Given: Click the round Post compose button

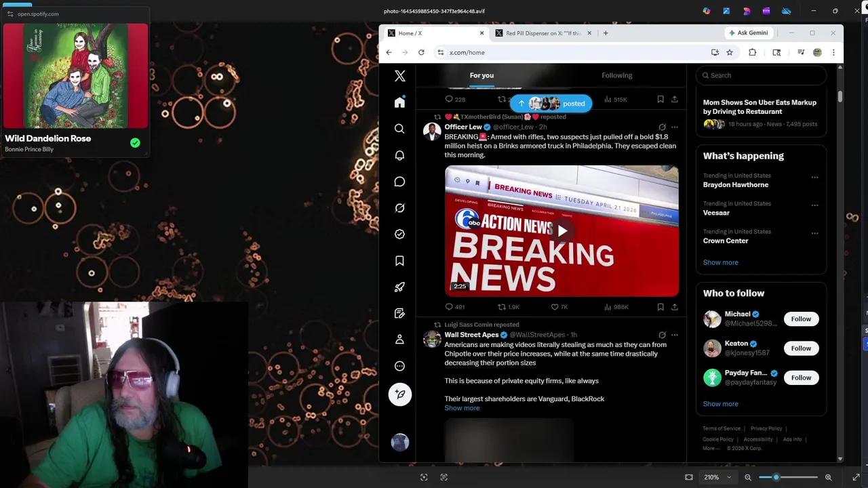Looking at the screenshot, I should pyautogui.click(x=400, y=394).
